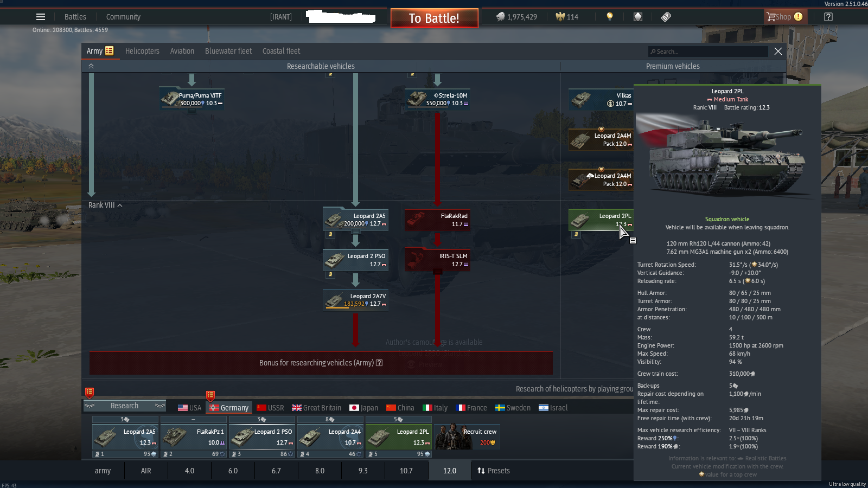The image size is (868, 488).
Task: Click into the vehicle Search field
Action: pos(708,52)
